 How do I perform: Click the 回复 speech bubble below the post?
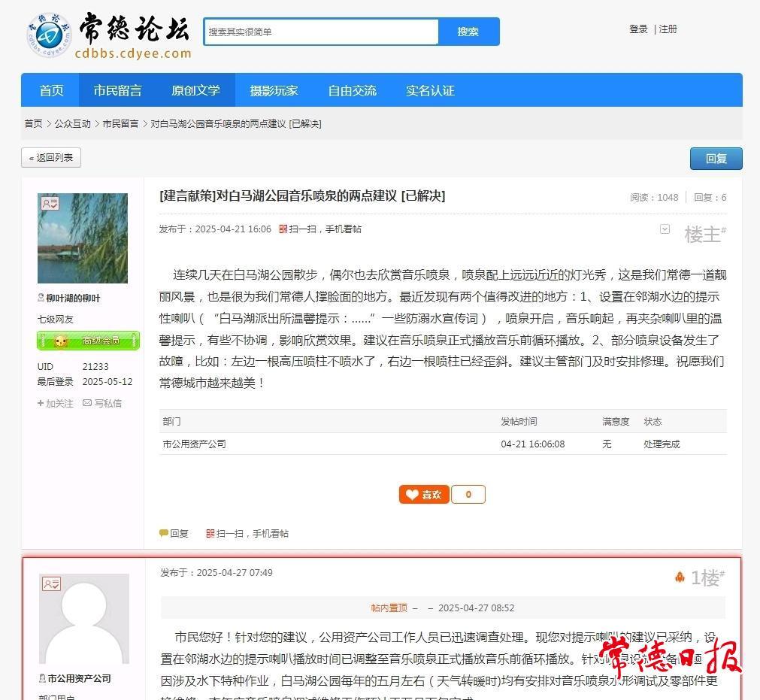tap(164, 533)
